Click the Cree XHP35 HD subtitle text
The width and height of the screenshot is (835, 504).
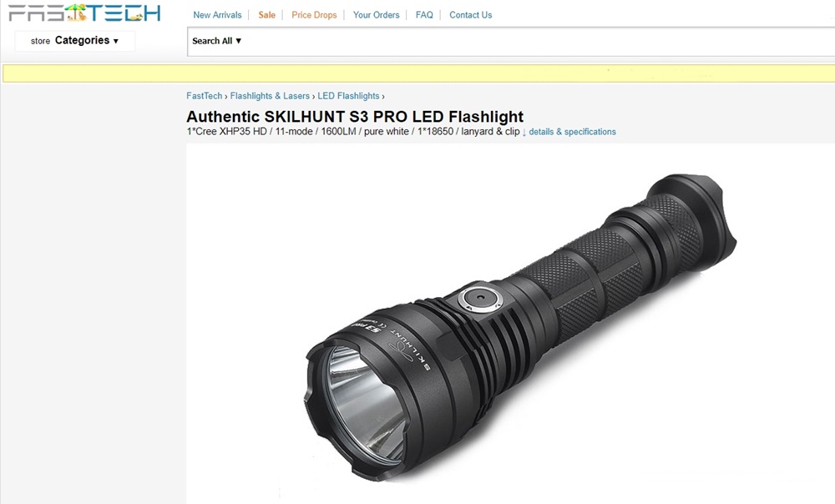tap(226, 132)
